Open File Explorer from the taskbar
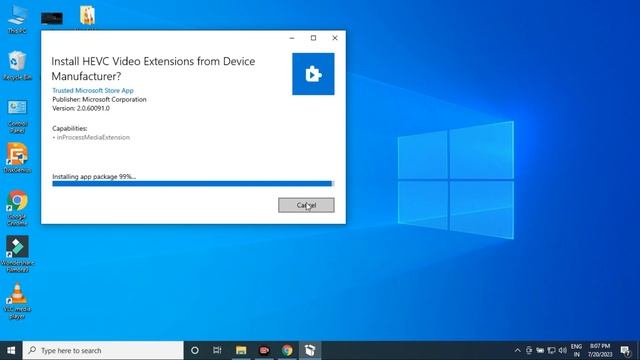The width and height of the screenshot is (640, 360). [241, 350]
